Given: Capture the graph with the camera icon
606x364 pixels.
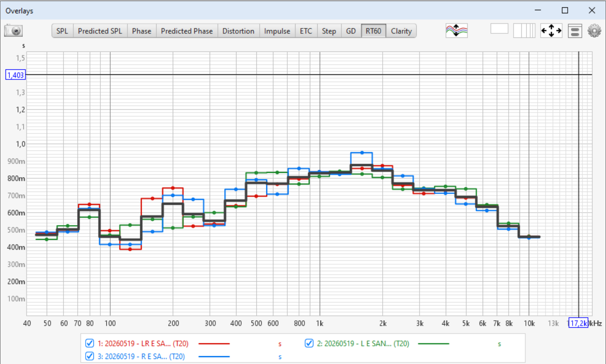Looking at the screenshot, I should (x=14, y=31).
